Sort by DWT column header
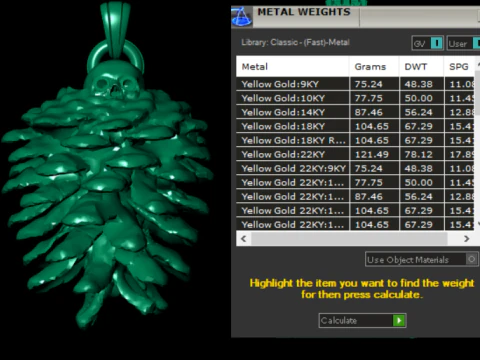480x360 pixels. (422, 67)
